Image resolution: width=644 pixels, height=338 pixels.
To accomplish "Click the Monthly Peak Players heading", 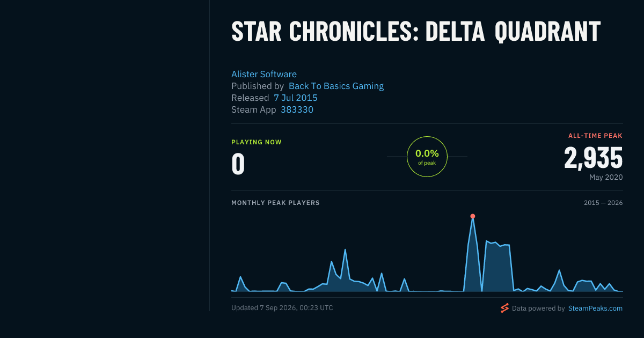I will click(x=275, y=203).
